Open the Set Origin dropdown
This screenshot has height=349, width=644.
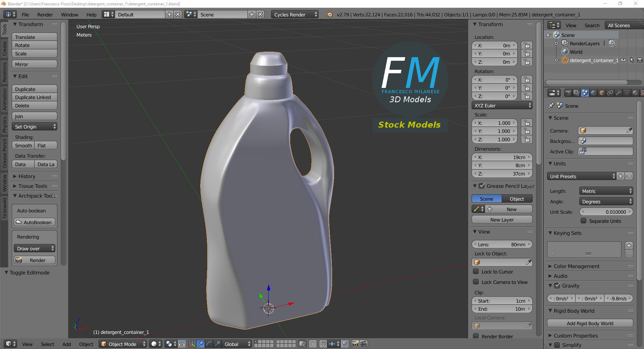(x=35, y=127)
